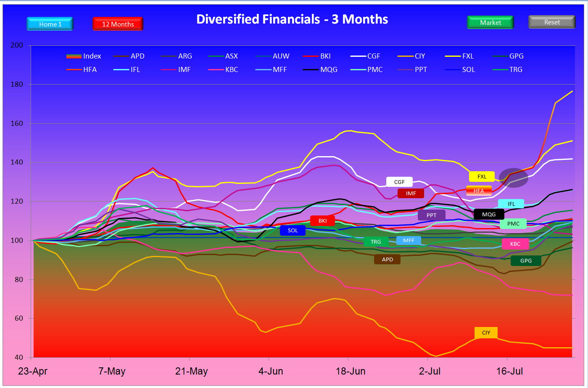Select the KBC legend entry

pos(223,69)
